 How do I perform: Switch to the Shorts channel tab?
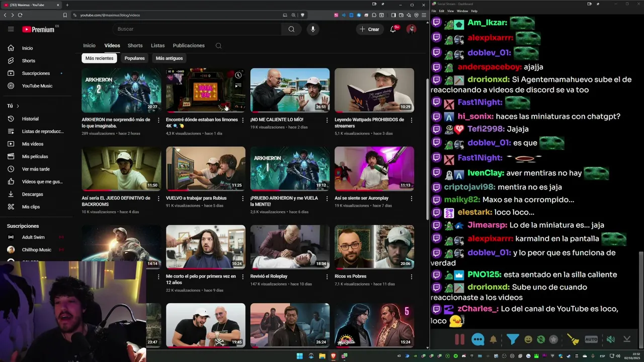[x=135, y=46]
